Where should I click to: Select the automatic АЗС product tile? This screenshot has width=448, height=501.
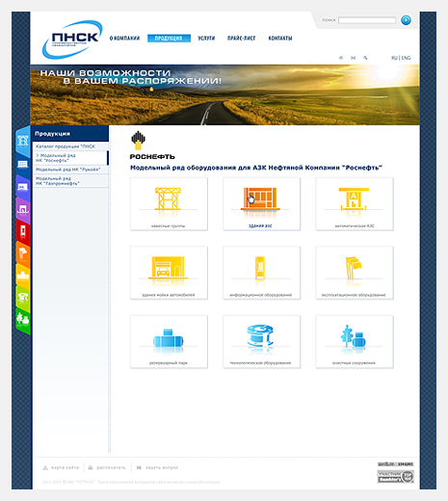pos(355,204)
